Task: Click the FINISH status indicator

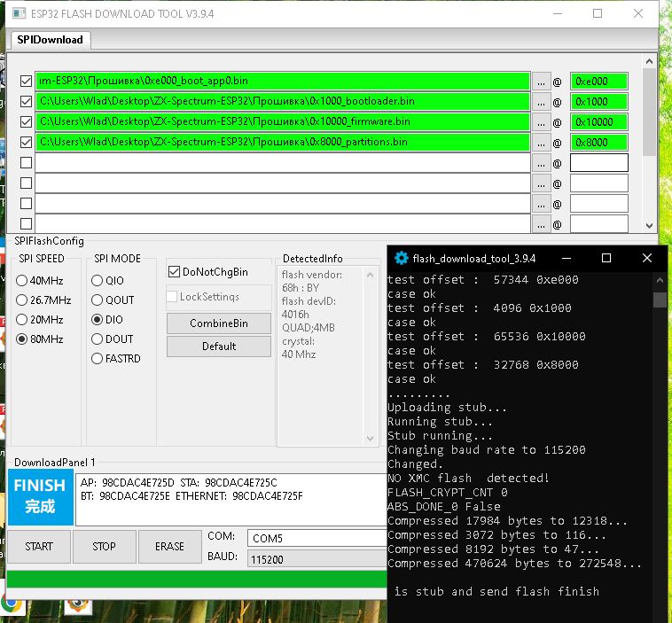Action: point(40,496)
